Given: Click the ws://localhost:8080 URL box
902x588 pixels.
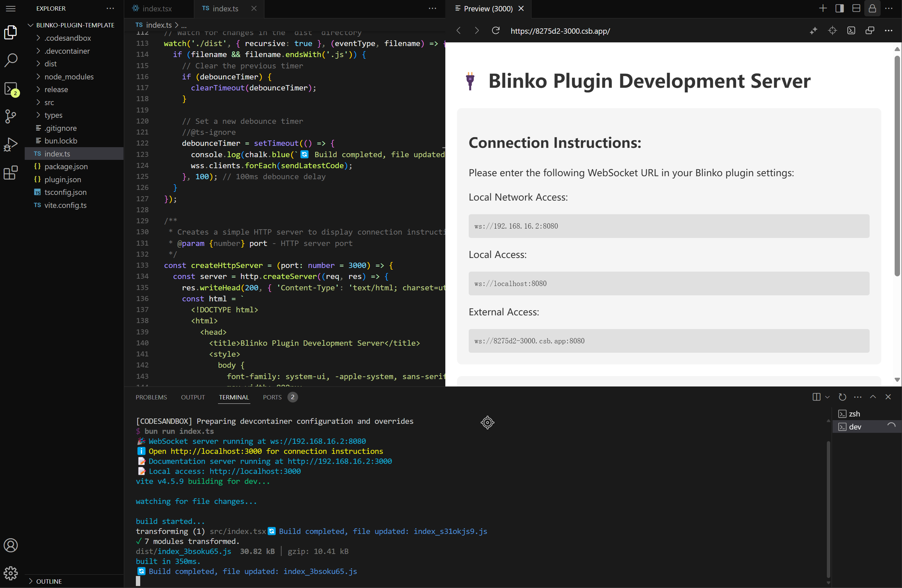Looking at the screenshot, I should (669, 283).
